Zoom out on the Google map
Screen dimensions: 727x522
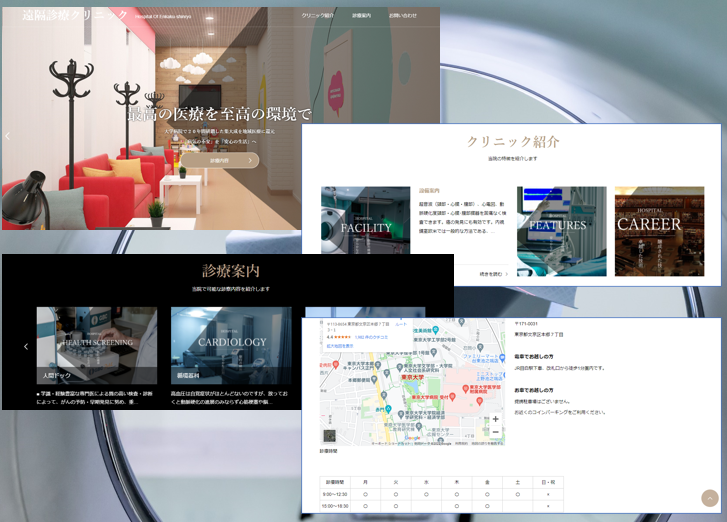click(495, 432)
